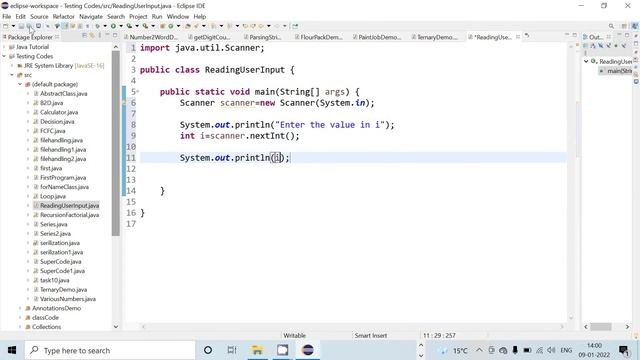Click the Package Explorer vertical scrollbar

pyautogui.click(x=116, y=143)
